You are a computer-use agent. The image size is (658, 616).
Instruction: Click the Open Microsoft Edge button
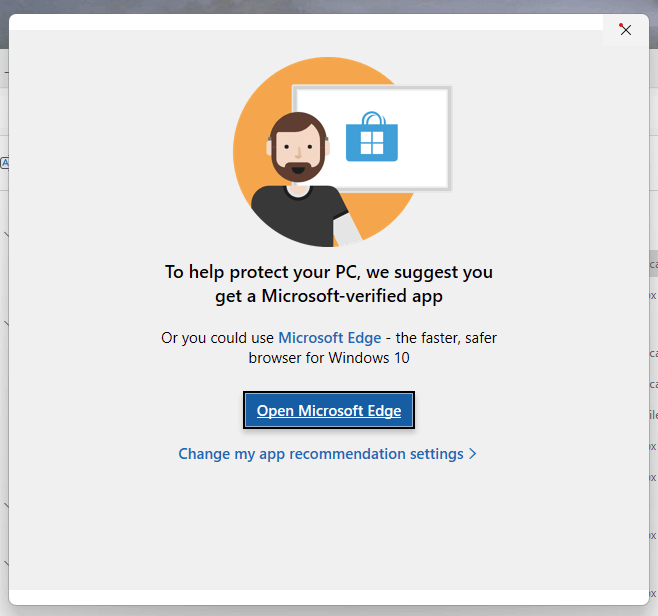pos(329,410)
